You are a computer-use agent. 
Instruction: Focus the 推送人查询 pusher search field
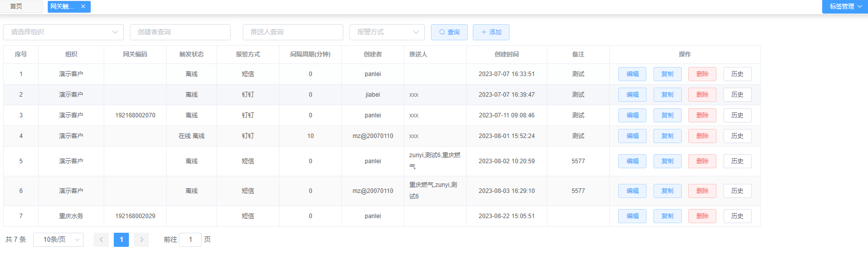(x=293, y=32)
